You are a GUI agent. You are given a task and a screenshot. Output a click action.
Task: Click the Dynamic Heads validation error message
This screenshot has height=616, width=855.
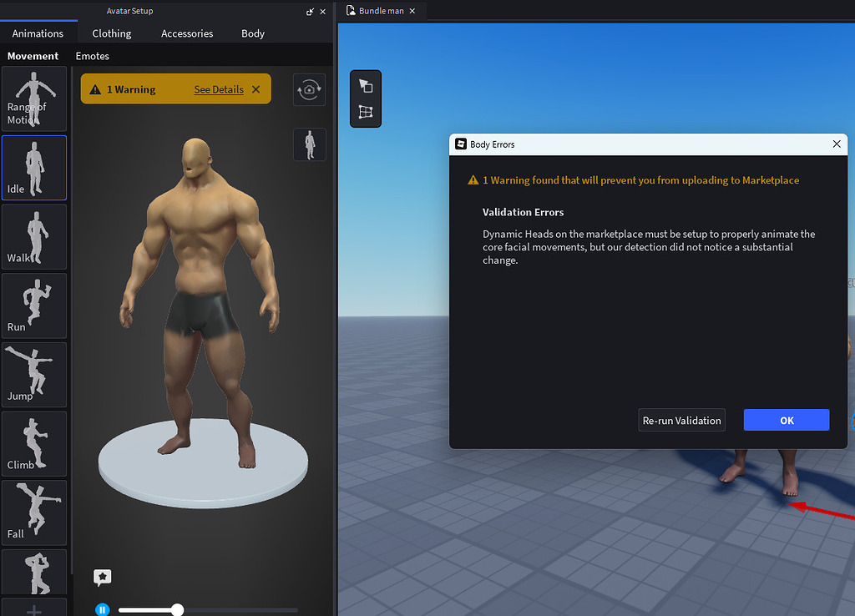[649, 247]
